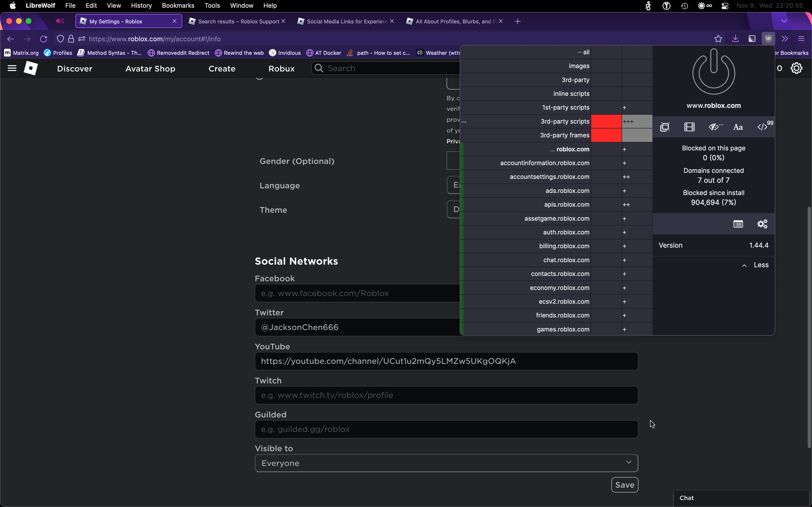Save the social networks settings
The width and height of the screenshot is (812, 507).
[624, 485]
